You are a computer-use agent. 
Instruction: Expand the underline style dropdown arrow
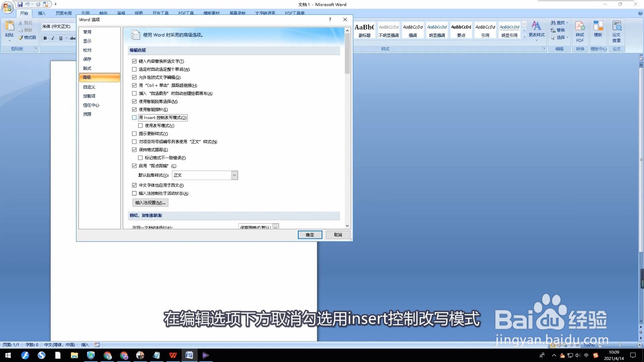pos(66,38)
